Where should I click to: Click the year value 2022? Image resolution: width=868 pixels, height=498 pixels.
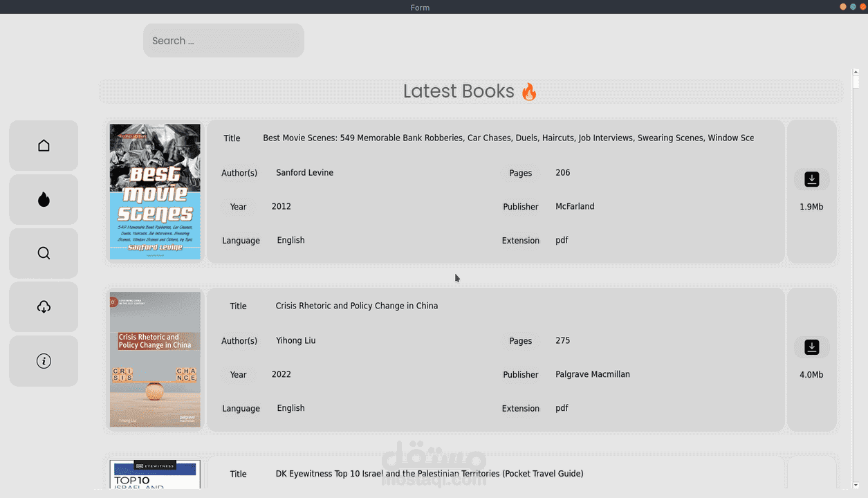281,375
